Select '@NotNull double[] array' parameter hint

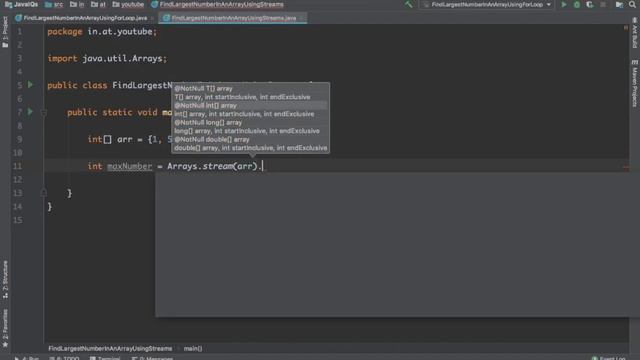coord(212,140)
